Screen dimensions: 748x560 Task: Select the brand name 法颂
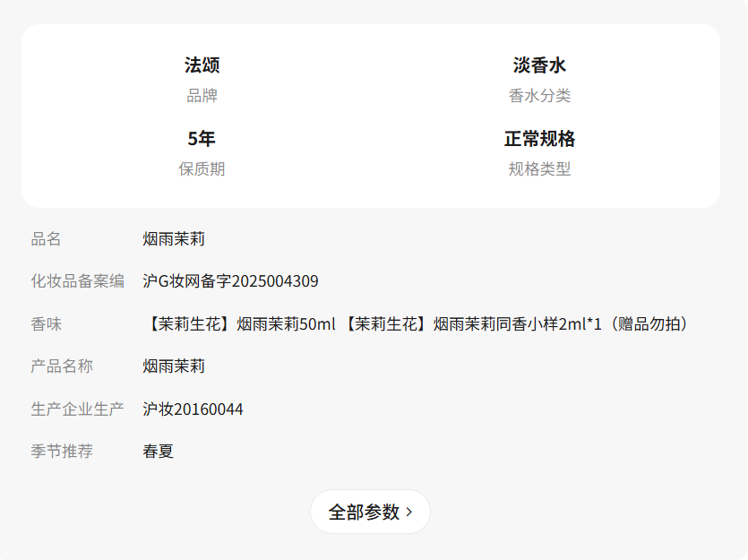(x=202, y=65)
